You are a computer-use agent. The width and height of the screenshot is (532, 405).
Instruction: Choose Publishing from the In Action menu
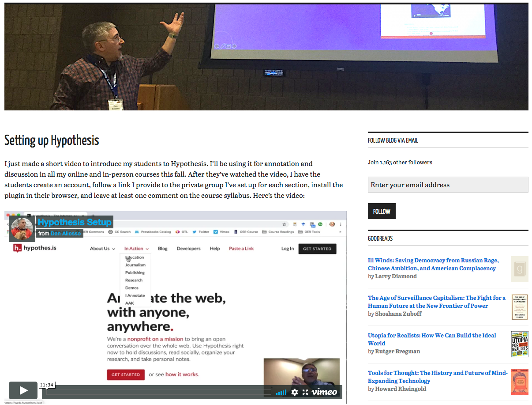pyautogui.click(x=135, y=273)
